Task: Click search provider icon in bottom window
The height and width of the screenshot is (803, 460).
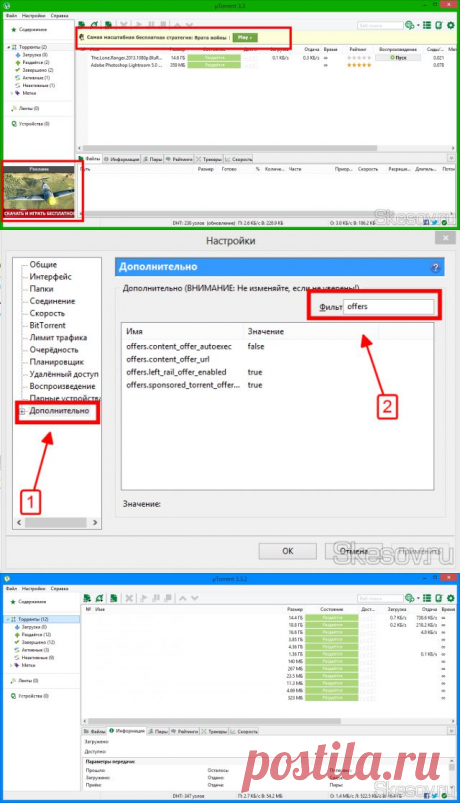Action: tap(409, 598)
